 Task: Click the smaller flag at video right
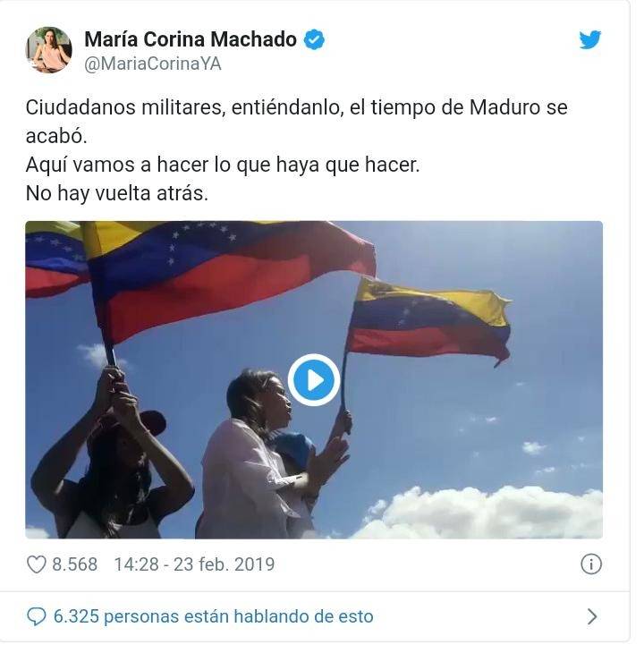(428, 320)
